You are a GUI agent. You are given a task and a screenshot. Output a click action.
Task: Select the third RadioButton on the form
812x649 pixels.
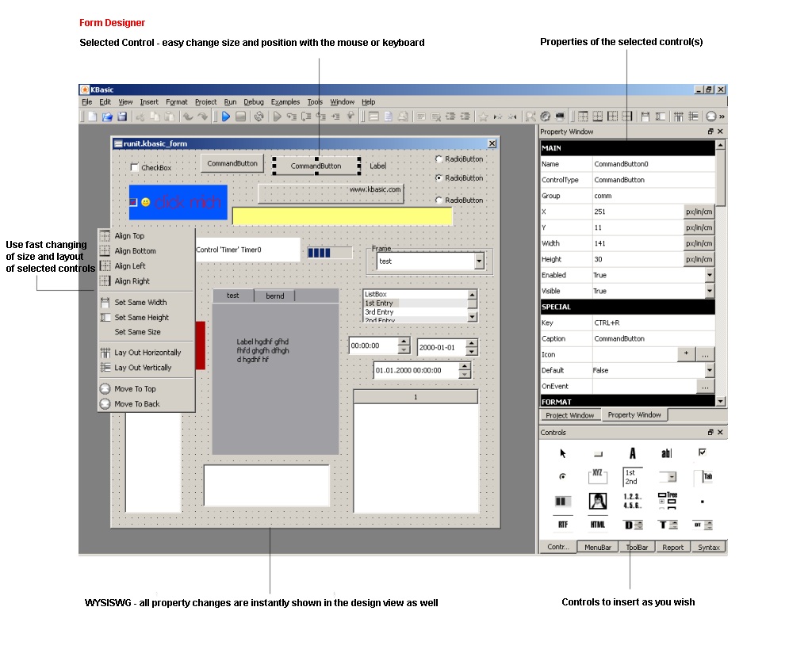(x=439, y=200)
